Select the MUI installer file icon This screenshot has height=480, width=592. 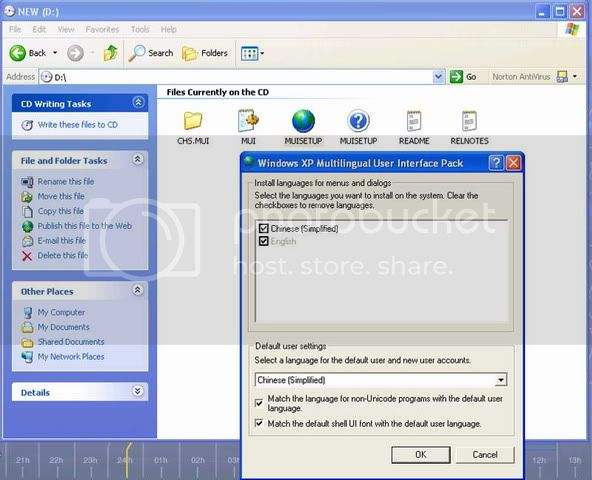(248, 121)
